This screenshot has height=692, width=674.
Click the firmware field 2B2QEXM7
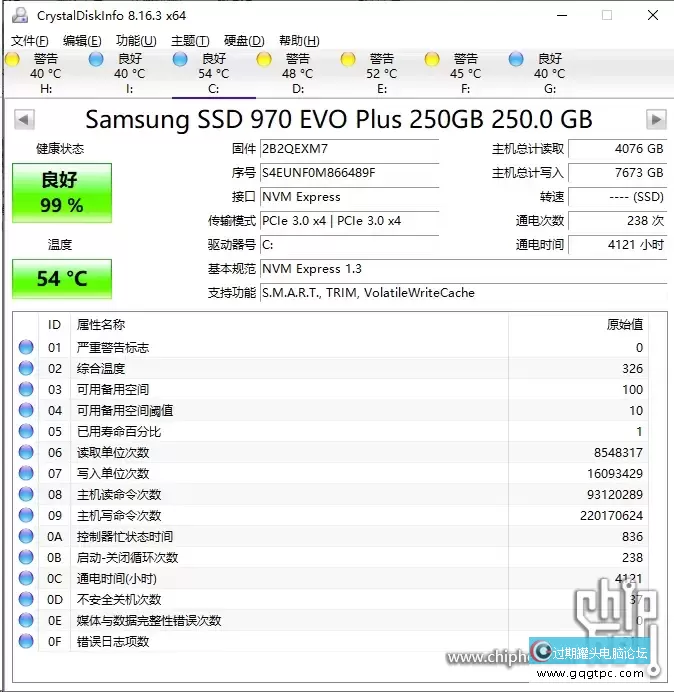pos(348,149)
